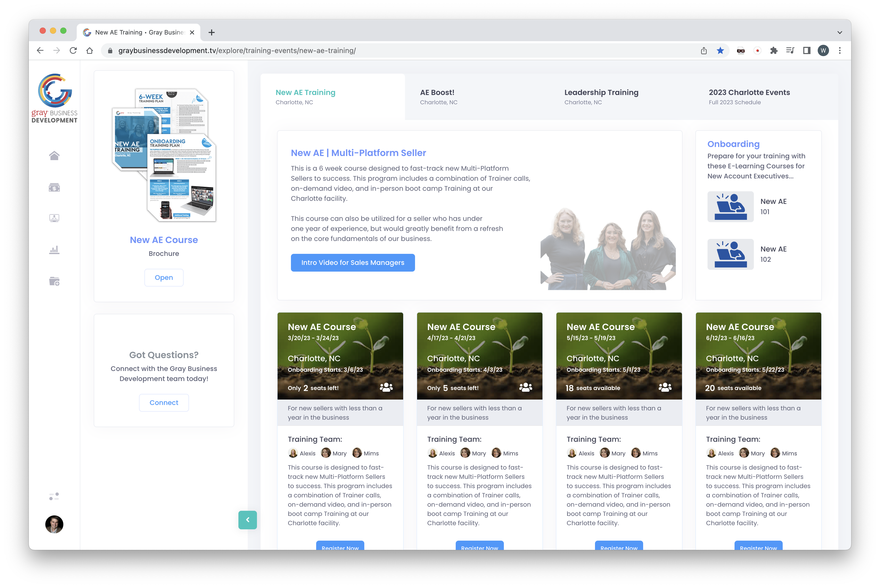
Task: Open the New AE Course brochure
Action: pos(164,278)
